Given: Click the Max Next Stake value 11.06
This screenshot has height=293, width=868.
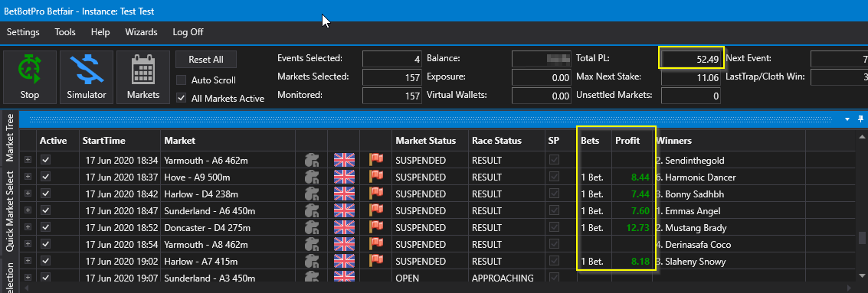Looking at the screenshot, I should (690, 77).
